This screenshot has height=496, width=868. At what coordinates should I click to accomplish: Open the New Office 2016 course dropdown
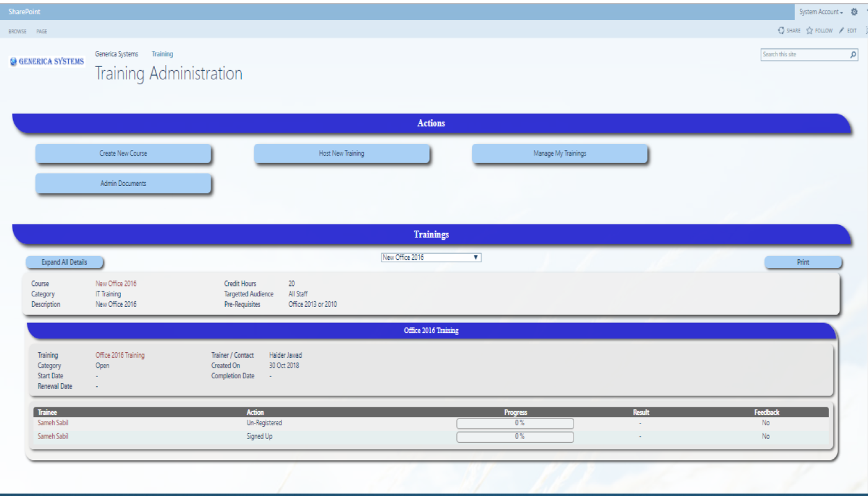(431, 257)
